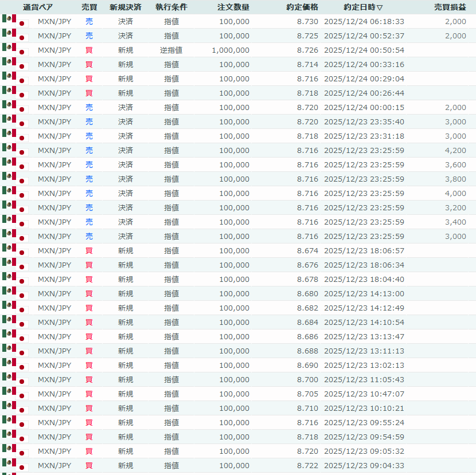
Task: Click the Japan flag icon in the 逆指値 row
Action: point(22,52)
